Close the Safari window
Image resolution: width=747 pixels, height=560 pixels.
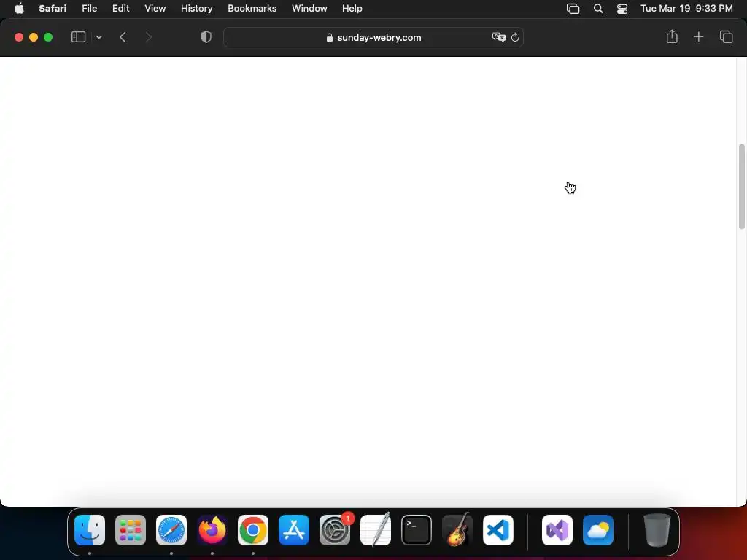19,37
